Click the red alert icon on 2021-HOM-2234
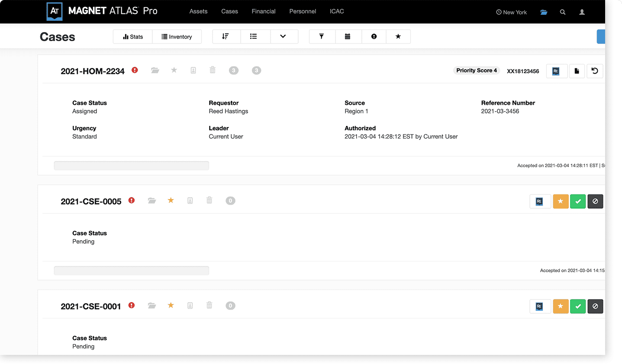 (x=135, y=70)
